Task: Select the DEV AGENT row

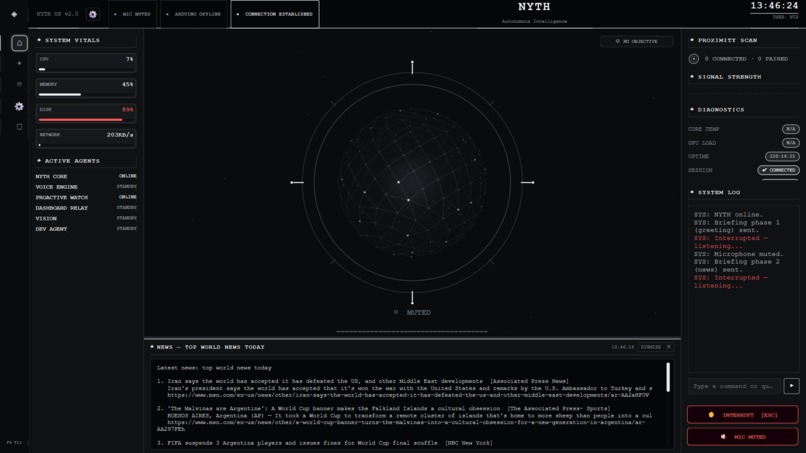Action: point(86,229)
